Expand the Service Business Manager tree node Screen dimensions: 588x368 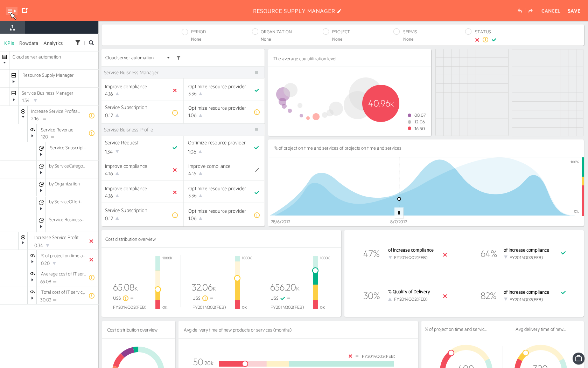14,100
